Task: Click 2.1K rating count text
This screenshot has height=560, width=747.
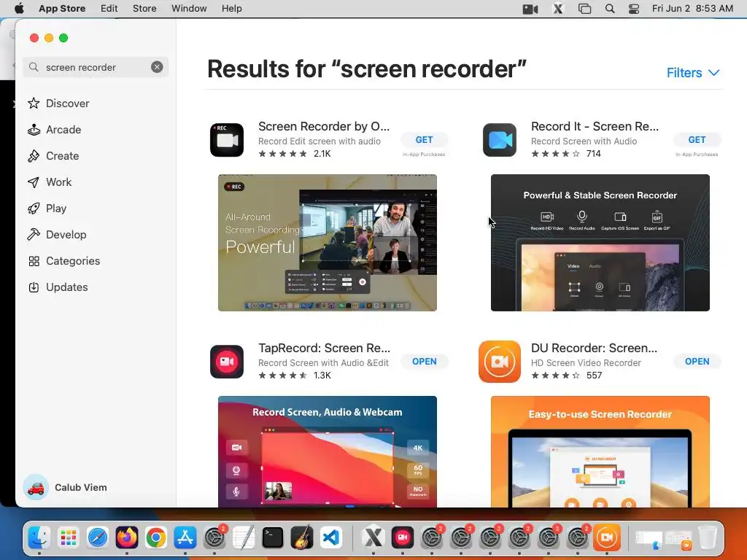Action: pos(322,154)
